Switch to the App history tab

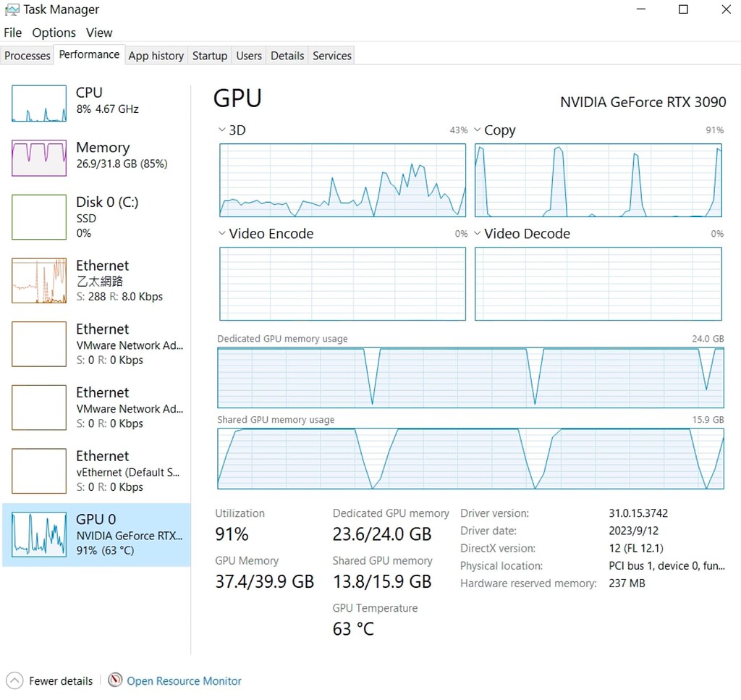click(156, 55)
